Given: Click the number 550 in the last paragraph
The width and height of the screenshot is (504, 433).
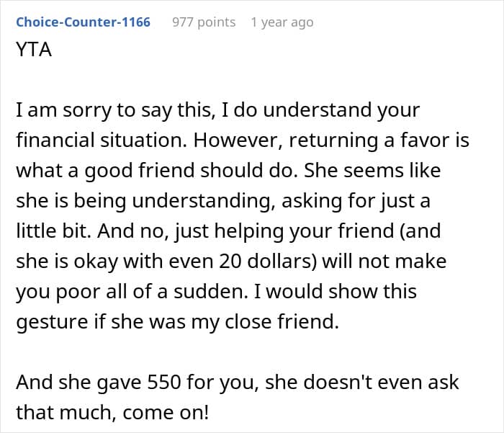Looking at the screenshot, I should point(163,383).
